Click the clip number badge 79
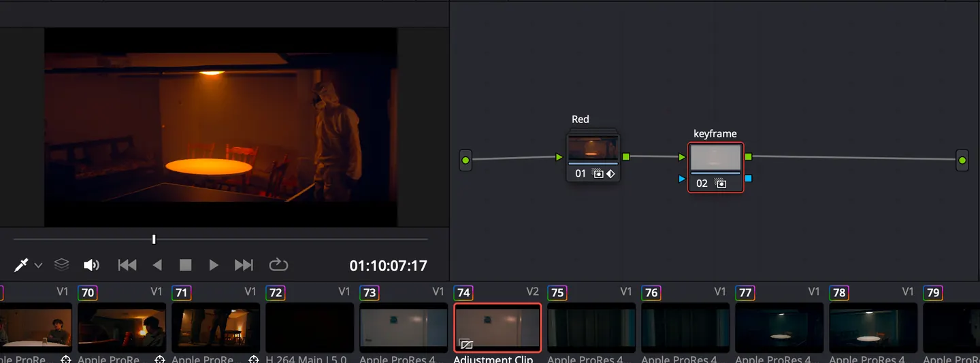Screen dimensions: 980x363 (933, 293)
